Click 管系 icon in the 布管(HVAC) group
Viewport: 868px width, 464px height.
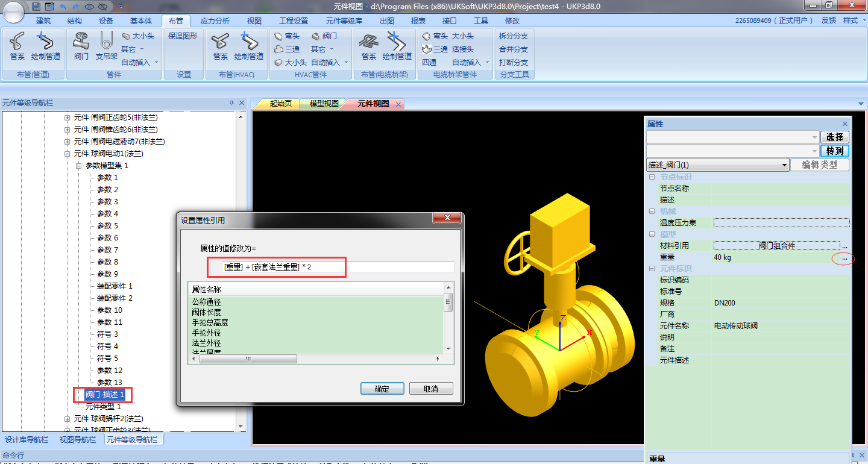coord(221,46)
